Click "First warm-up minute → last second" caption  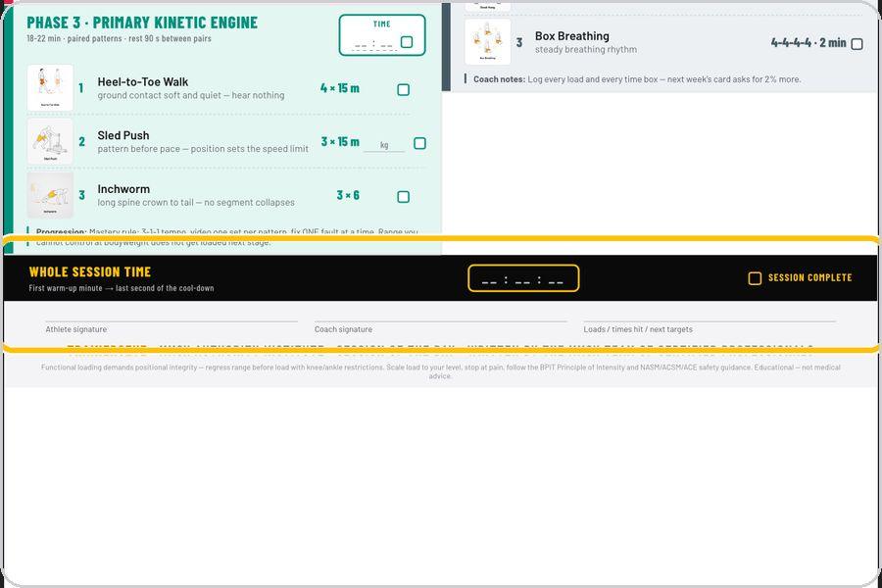point(122,288)
